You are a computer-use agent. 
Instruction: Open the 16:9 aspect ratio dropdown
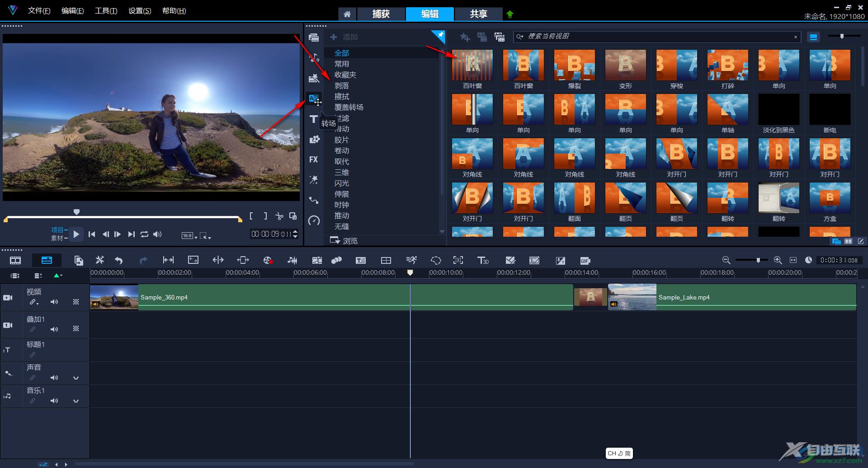point(189,235)
